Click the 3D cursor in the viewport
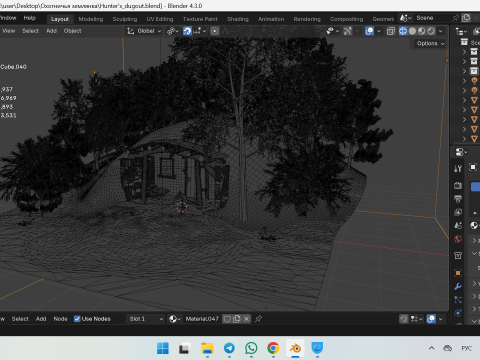Viewport: 480px width, 360px height. (x=182, y=207)
